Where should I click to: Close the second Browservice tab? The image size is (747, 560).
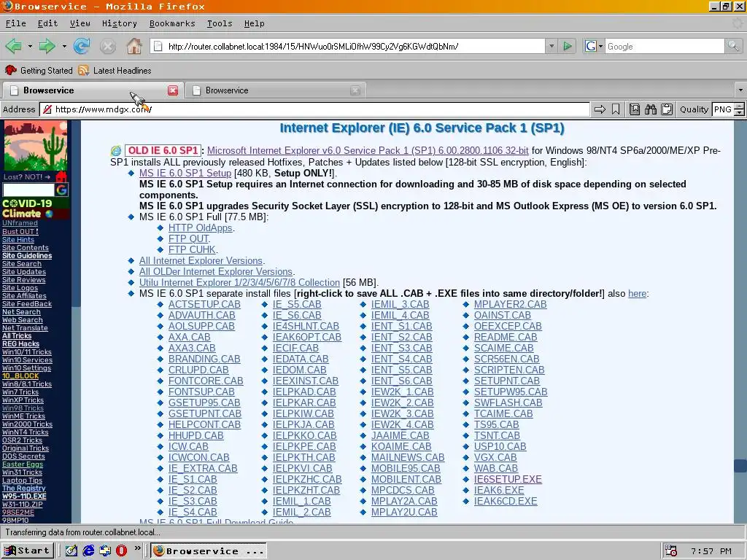pos(355,90)
